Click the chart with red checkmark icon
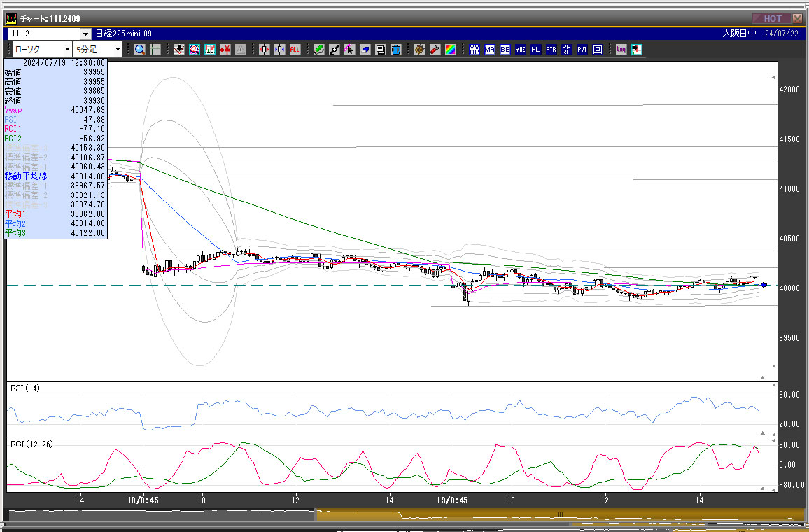 pyautogui.click(x=178, y=50)
